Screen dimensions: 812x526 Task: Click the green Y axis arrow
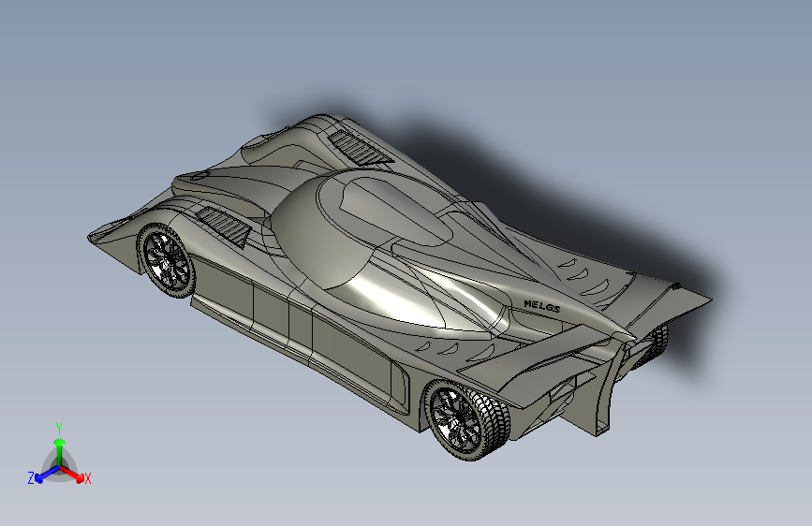pos(60,449)
